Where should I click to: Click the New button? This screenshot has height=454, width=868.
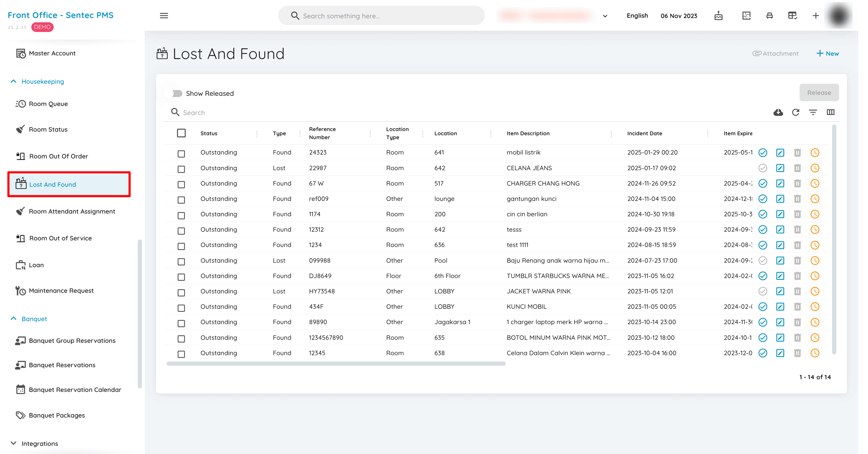(828, 53)
